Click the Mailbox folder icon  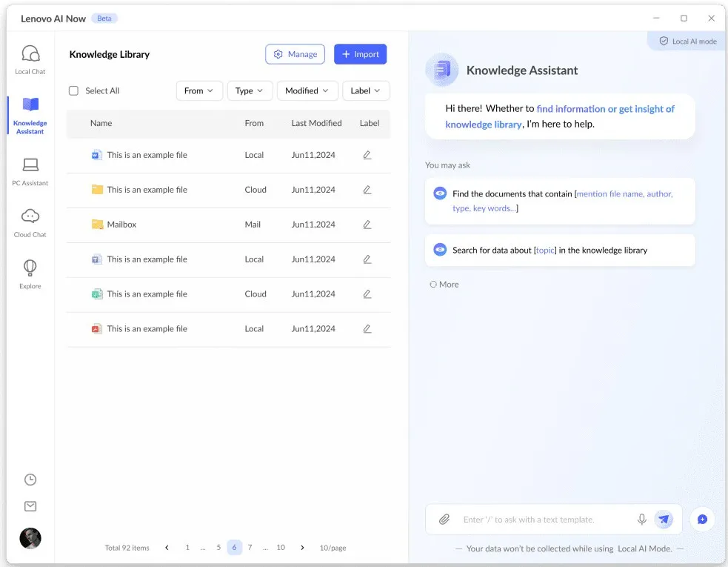tap(97, 225)
